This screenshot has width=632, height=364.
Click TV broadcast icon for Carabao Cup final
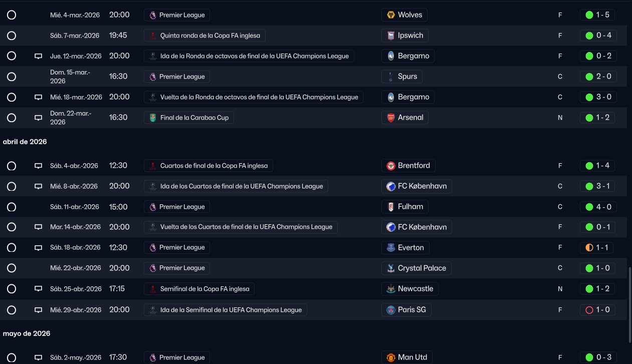(38, 118)
